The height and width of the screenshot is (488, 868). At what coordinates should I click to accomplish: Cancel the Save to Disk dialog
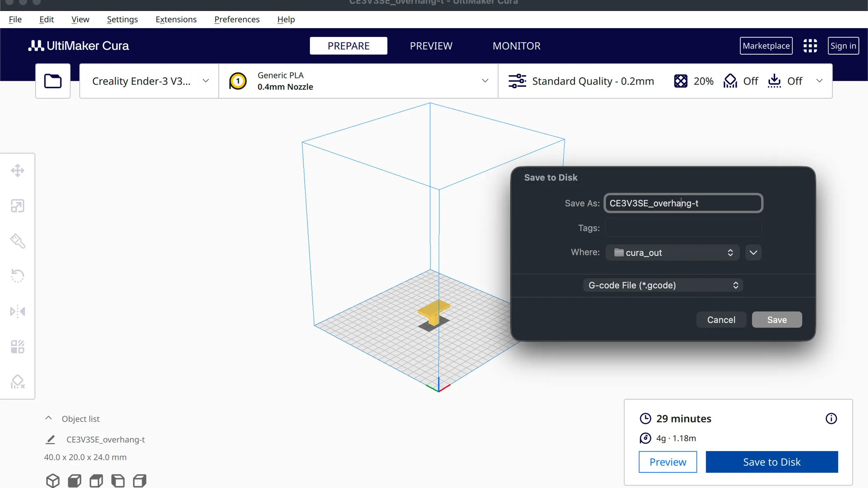point(721,320)
